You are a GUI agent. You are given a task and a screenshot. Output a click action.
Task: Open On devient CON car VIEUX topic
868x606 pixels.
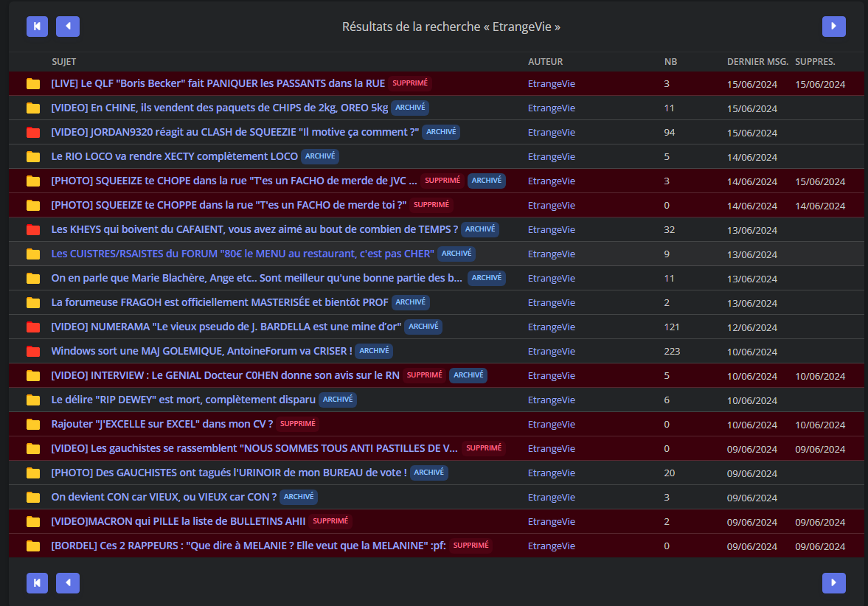(x=164, y=498)
